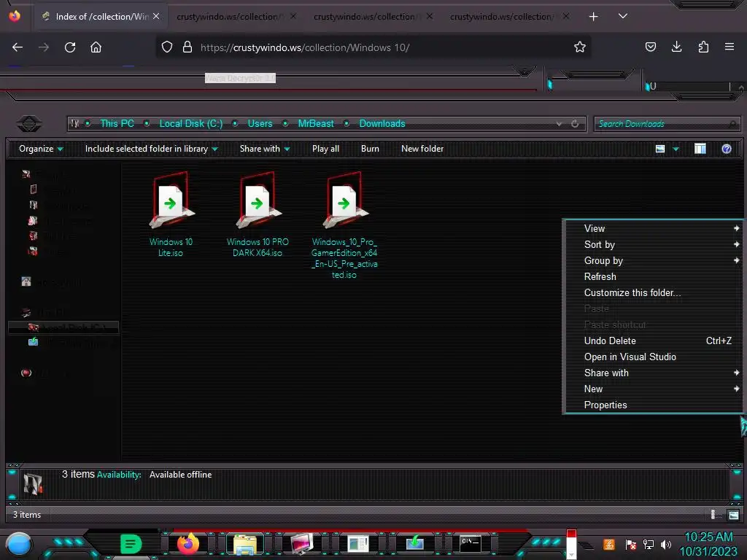747x560 pixels.
Task: Expand the Share with toolbar dropdown
Action: [x=265, y=149]
